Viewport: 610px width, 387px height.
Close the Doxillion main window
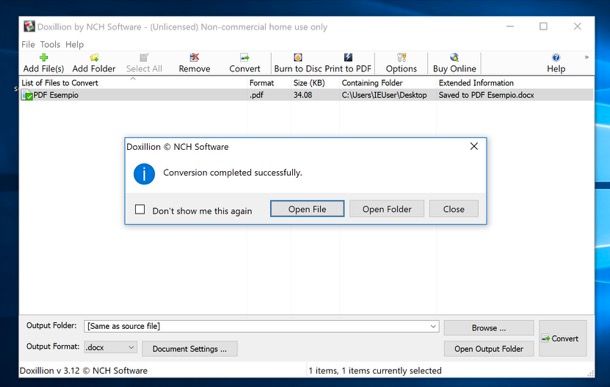[577, 26]
